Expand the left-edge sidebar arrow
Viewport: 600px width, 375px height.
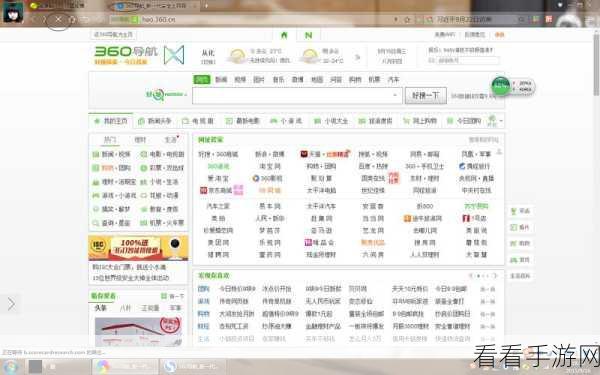pos(11,304)
